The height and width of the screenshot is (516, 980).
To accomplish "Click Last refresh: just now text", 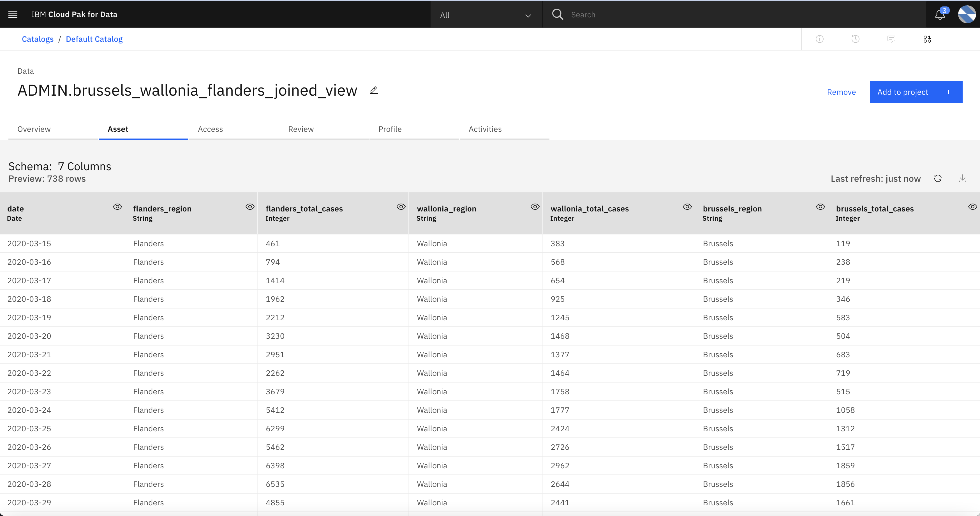I will [x=875, y=179].
